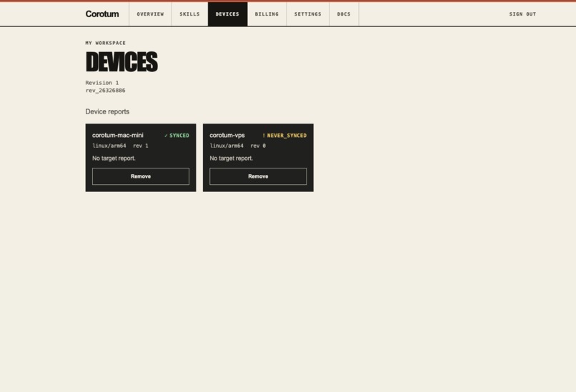Remove the corotum-mac-mini device
Viewport: 576px width, 392px height.
point(141,176)
